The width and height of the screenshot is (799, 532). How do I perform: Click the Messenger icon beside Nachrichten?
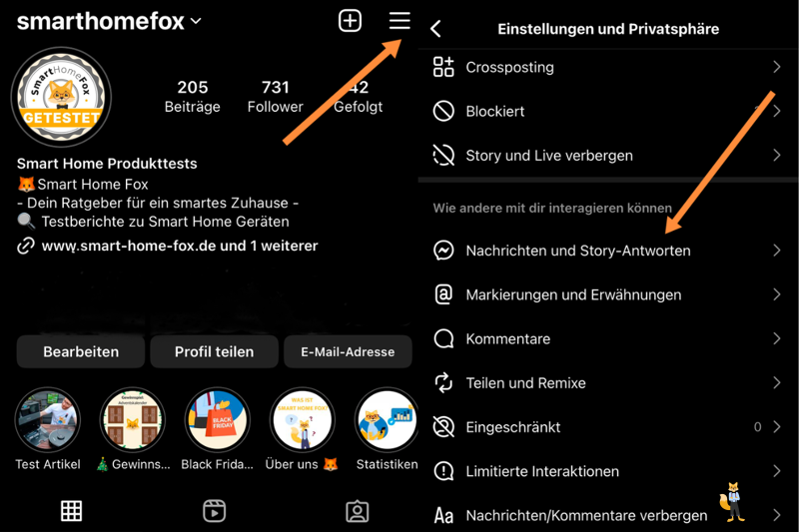[443, 251]
